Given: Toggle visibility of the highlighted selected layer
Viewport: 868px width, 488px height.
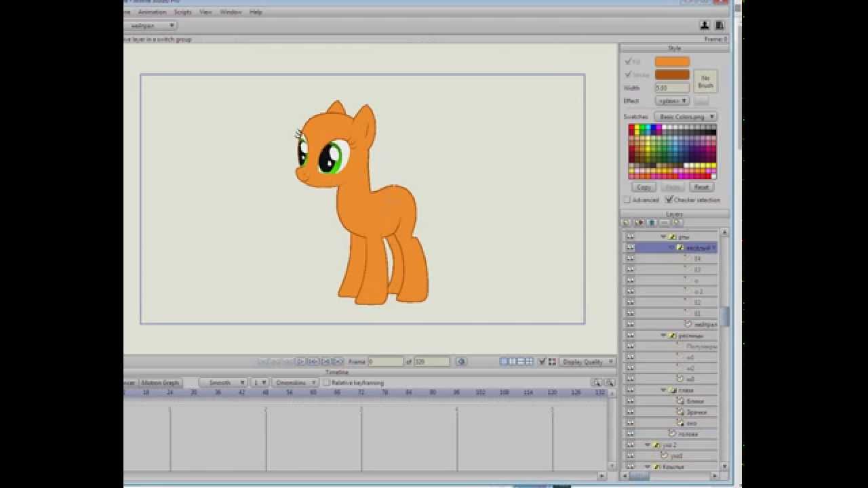Looking at the screenshot, I should tap(630, 248).
